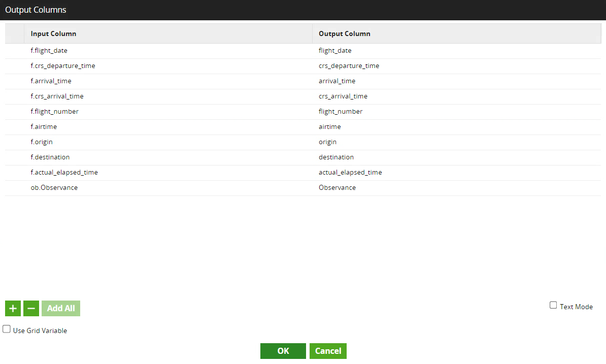This screenshot has width=606, height=364.
Task: Select the f.destination input cell
Action: [x=50, y=157]
